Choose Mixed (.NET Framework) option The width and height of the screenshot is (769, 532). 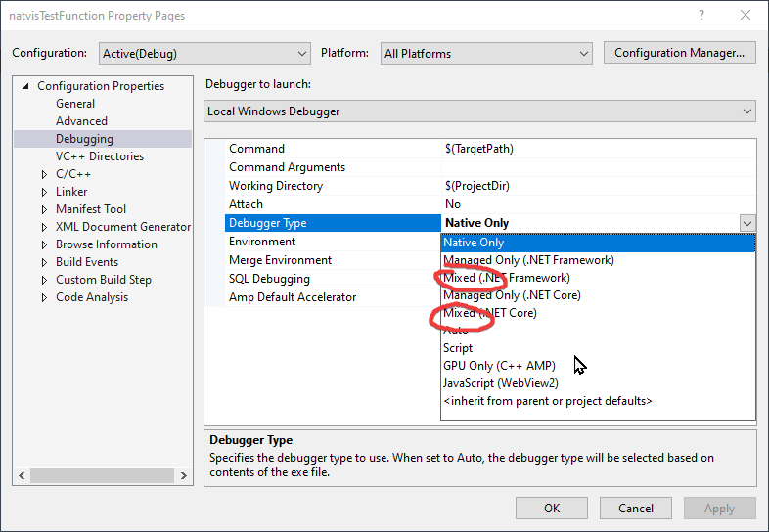coord(598,278)
